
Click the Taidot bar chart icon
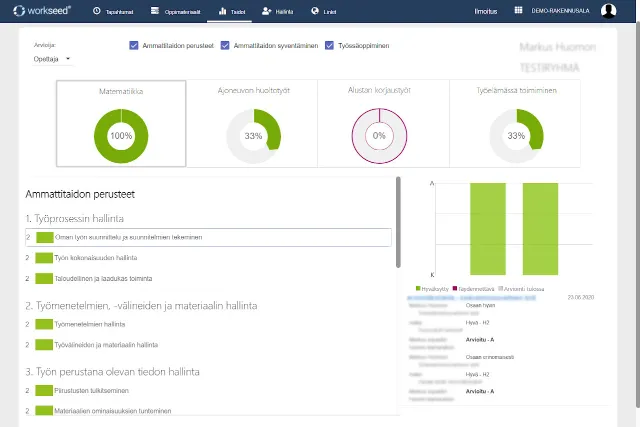(x=222, y=11)
